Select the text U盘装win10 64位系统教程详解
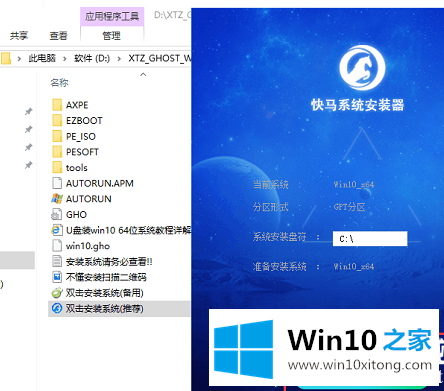This screenshot has width=444, height=391. [x=128, y=230]
